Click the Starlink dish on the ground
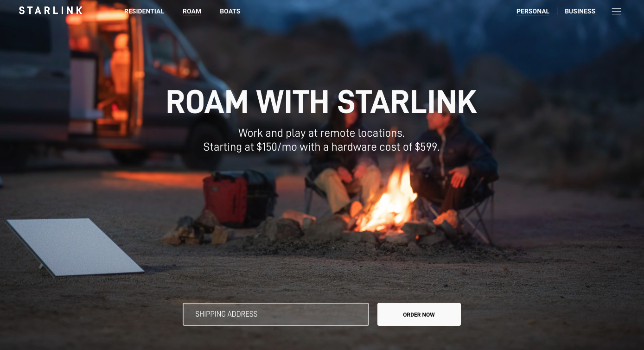The height and width of the screenshot is (350, 644). pyautogui.click(x=74, y=247)
